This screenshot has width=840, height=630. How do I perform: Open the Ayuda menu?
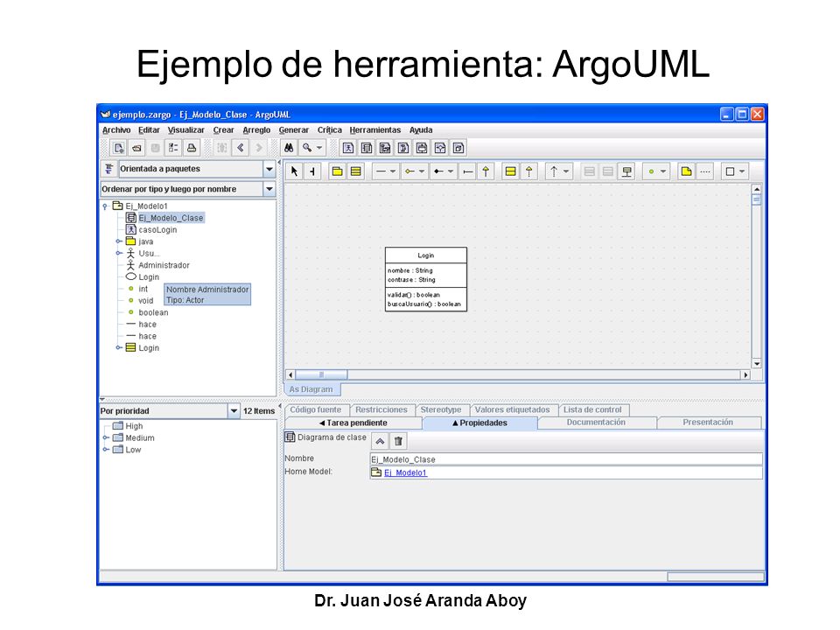click(421, 130)
